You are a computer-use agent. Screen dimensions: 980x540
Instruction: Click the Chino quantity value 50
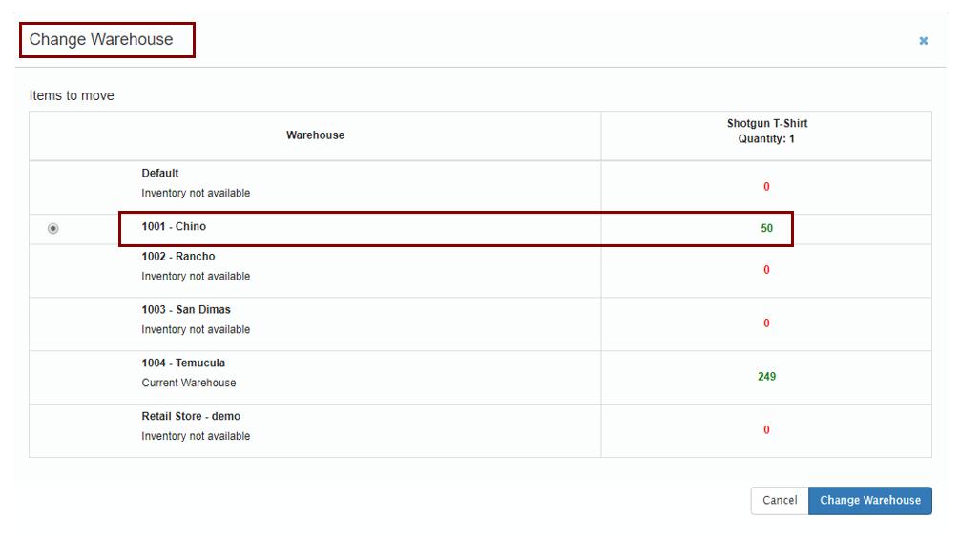click(767, 229)
